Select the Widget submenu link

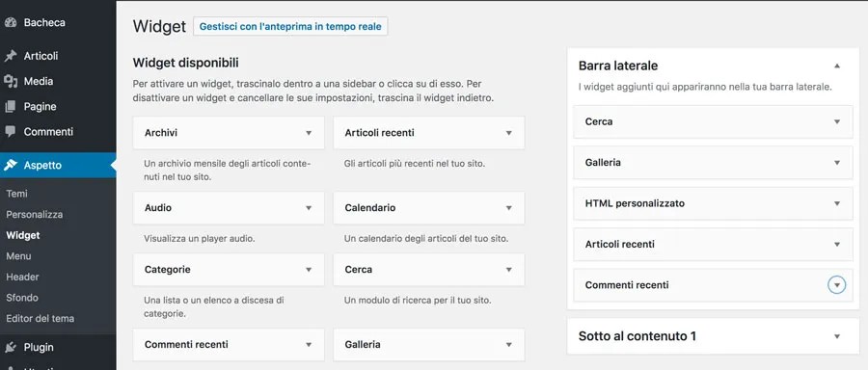tap(23, 235)
